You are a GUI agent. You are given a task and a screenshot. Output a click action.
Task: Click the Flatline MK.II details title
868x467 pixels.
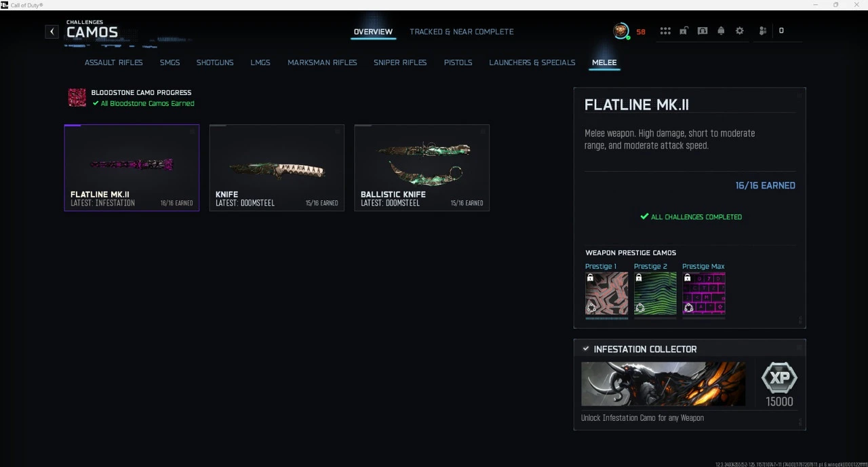tap(637, 105)
